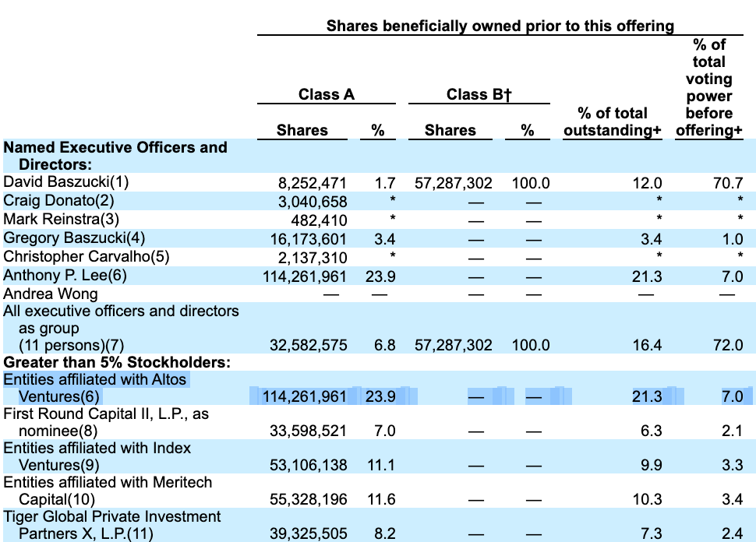The height and width of the screenshot is (542, 756).
Task: Click Tiger Global voting power 2.4
Action: pos(733,533)
